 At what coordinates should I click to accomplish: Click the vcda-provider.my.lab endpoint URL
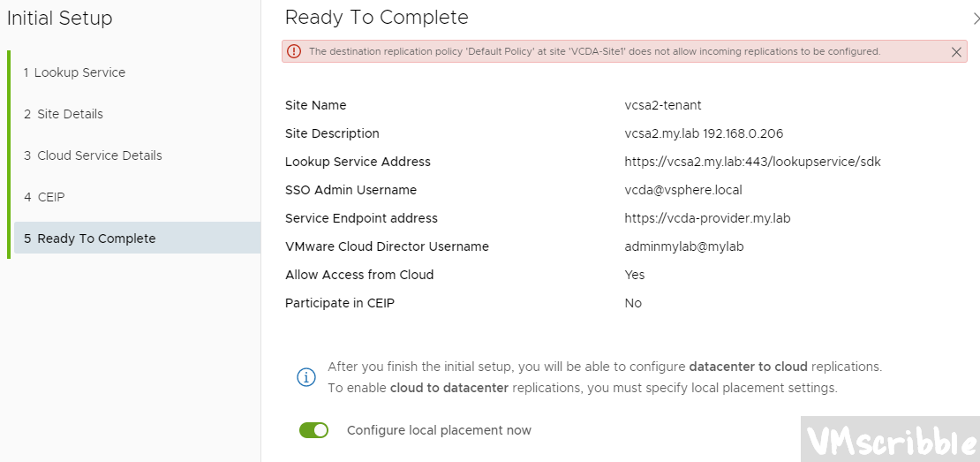click(707, 218)
